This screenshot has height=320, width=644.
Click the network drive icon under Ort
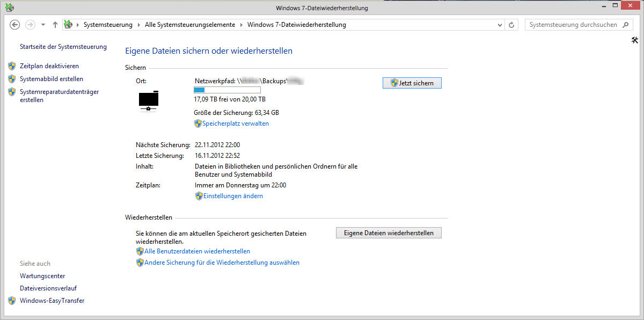click(x=149, y=101)
